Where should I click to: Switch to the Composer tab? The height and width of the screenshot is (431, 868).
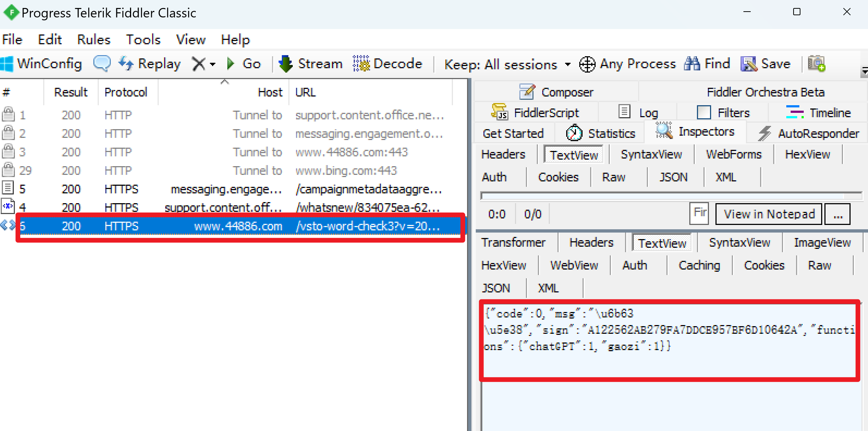click(x=556, y=92)
